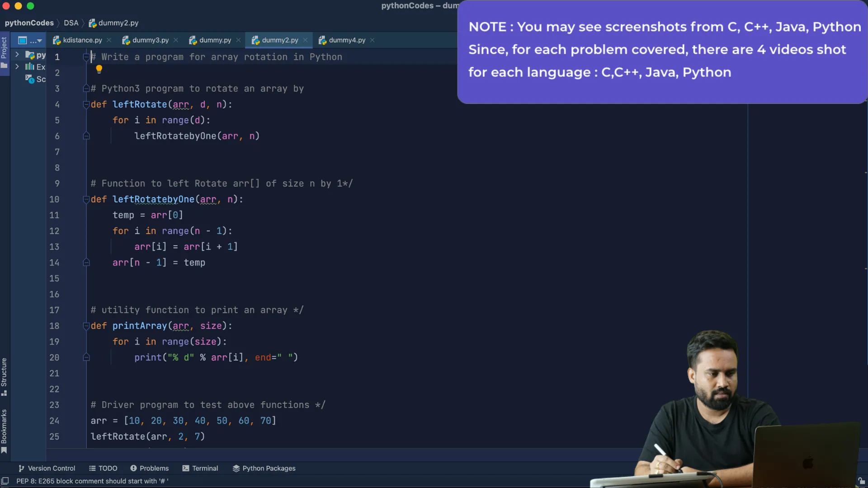
Task: Open the TODO tool window
Action: point(103,468)
